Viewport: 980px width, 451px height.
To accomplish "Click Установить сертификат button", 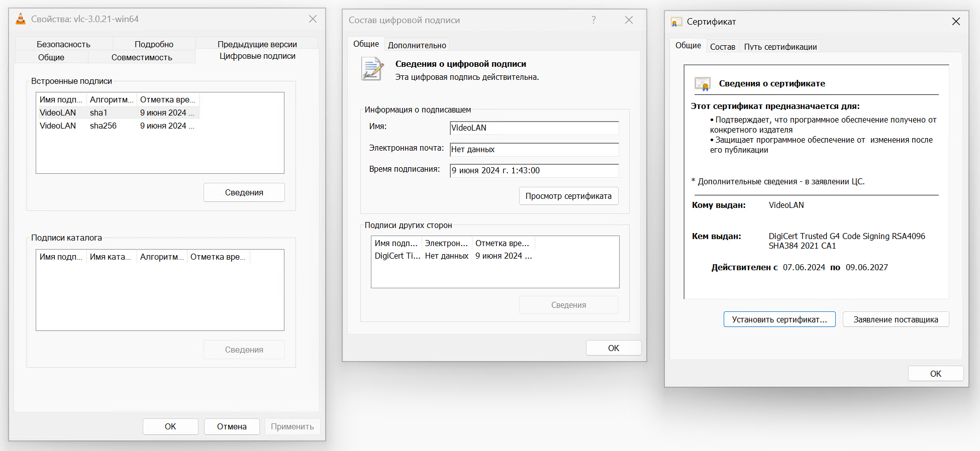I will point(779,319).
